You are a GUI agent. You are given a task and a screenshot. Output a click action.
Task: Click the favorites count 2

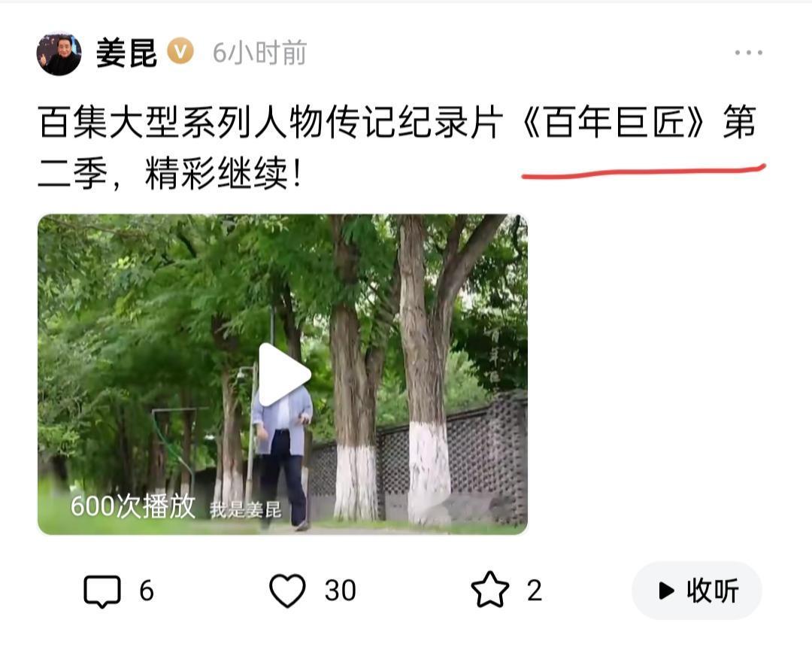click(x=535, y=591)
